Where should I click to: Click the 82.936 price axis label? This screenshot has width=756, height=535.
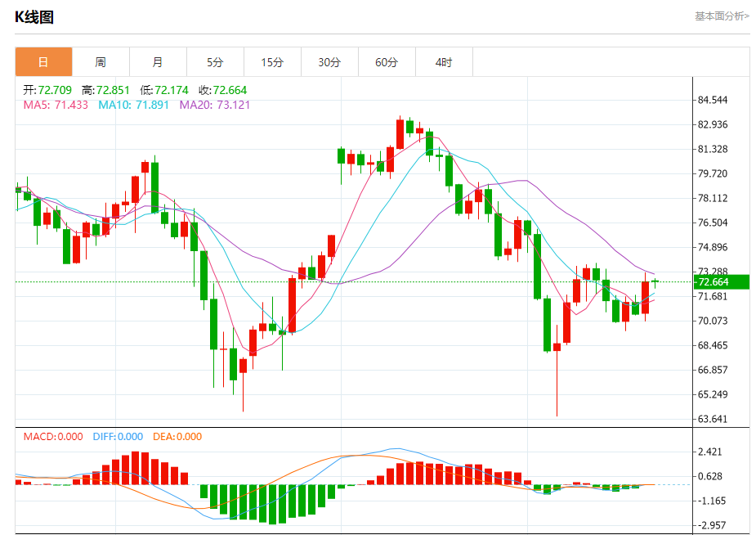click(x=713, y=124)
